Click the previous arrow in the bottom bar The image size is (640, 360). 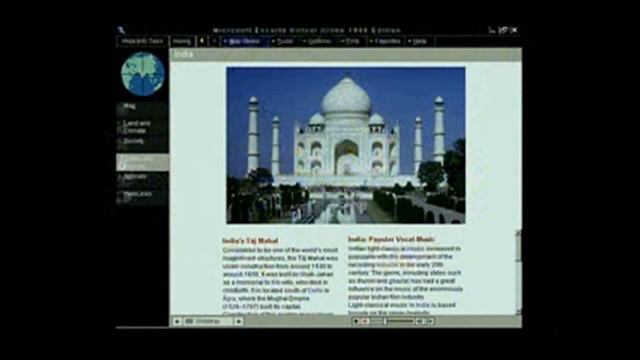[177, 322]
